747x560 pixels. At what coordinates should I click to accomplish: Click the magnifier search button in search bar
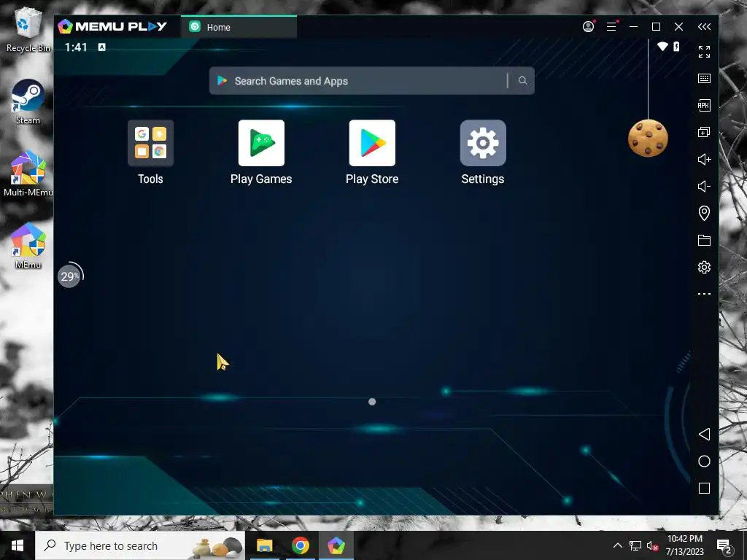pos(522,81)
